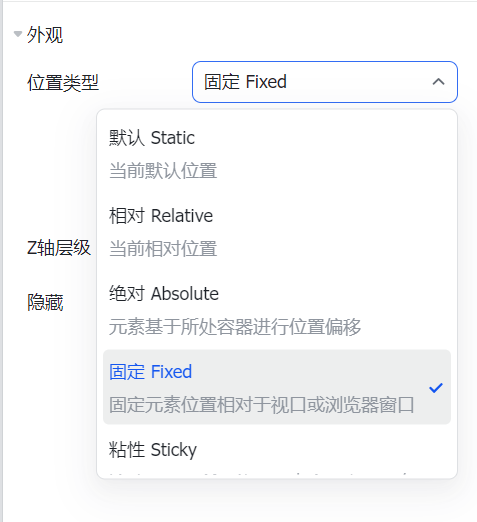Click the Z轴层级 label
477x522 pixels.
pyautogui.click(x=59, y=248)
